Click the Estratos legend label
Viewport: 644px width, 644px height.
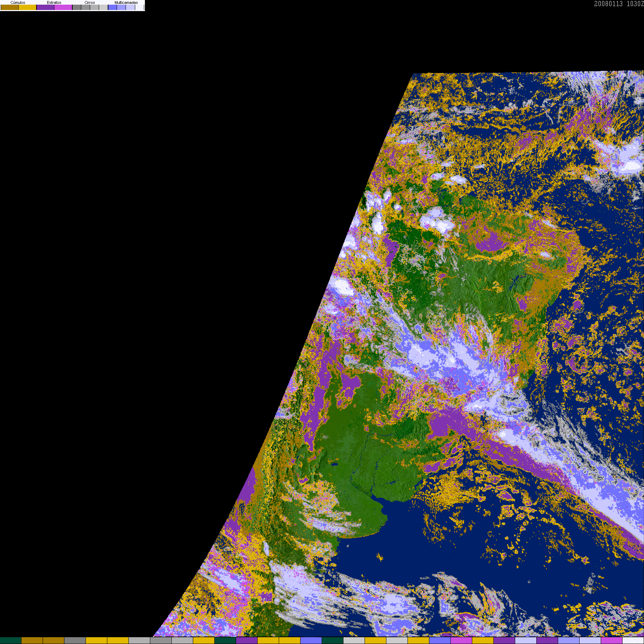[54, 3]
